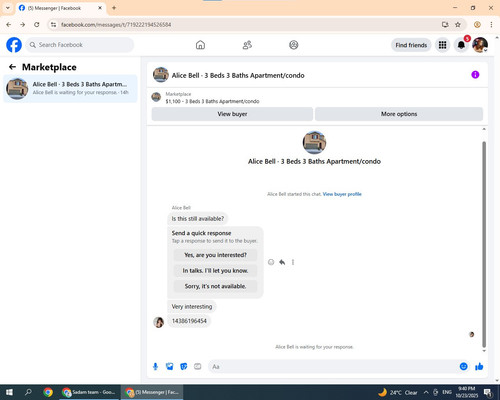Viewport: 500px width, 400px height.
Task: Go forward in browser history
Action: click(x=22, y=25)
